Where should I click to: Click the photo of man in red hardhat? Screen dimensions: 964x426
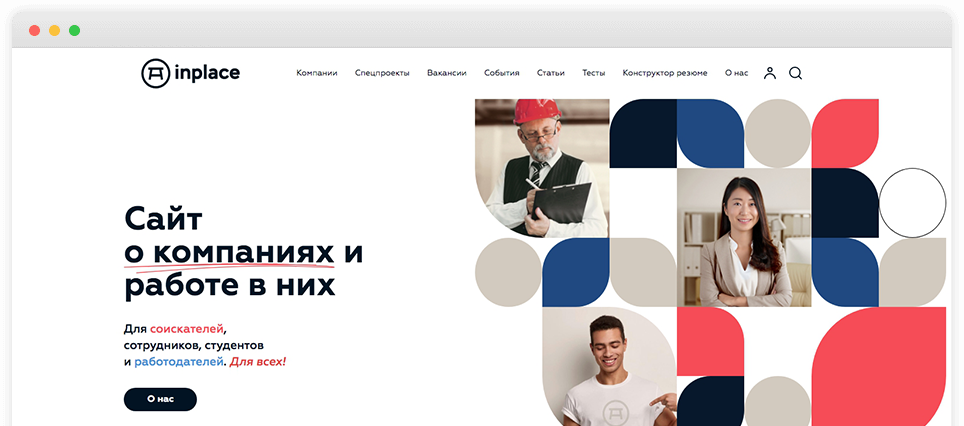point(542,168)
